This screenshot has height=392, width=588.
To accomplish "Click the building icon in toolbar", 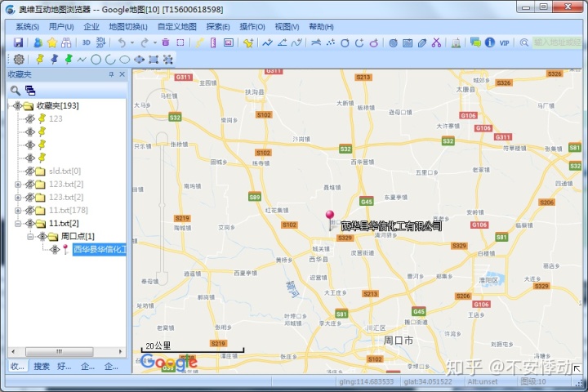I will 456,43.
